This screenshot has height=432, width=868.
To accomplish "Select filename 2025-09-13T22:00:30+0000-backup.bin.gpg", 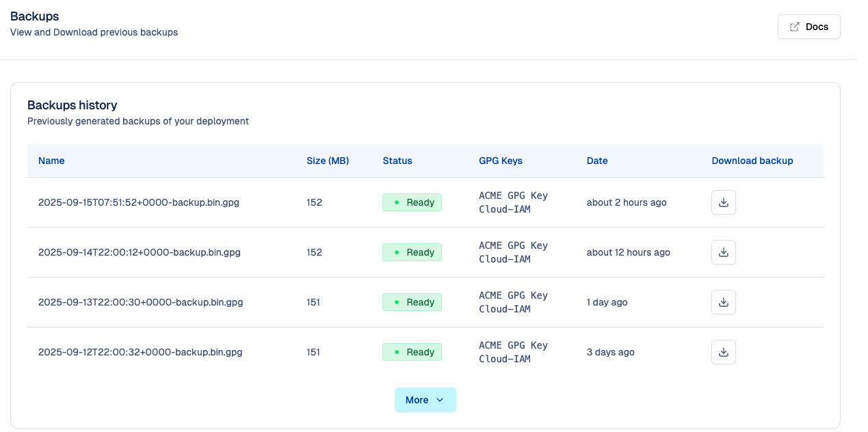I will (x=141, y=302).
